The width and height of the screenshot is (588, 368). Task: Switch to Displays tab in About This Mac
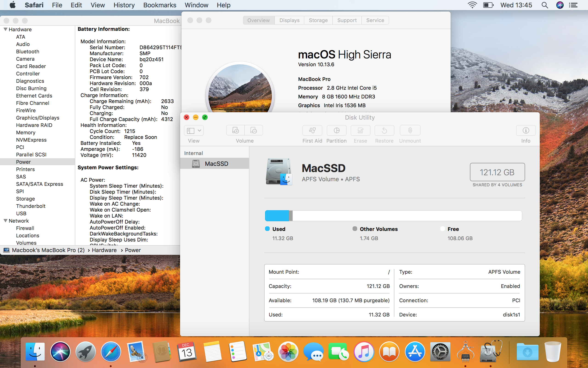point(289,20)
